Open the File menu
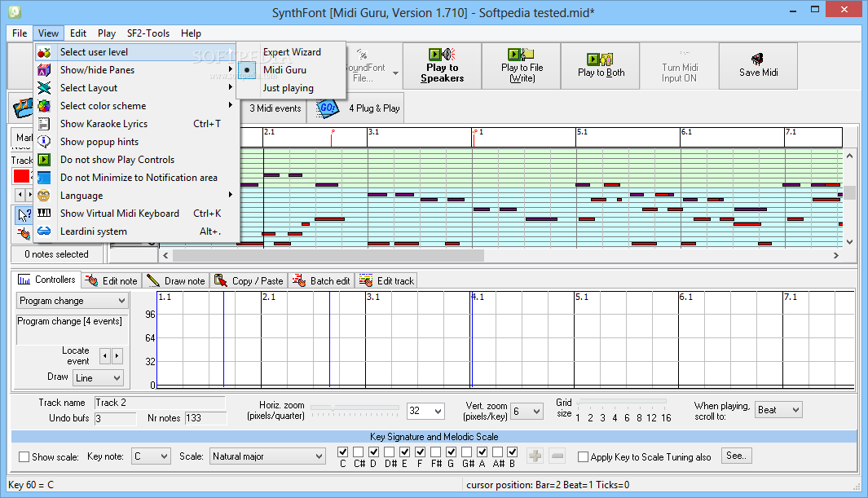This screenshot has width=868, height=498. coord(20,33)
